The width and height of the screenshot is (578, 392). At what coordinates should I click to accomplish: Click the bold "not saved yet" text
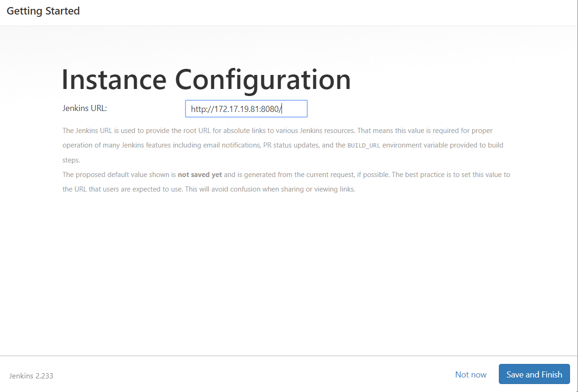tap(200, 175)
